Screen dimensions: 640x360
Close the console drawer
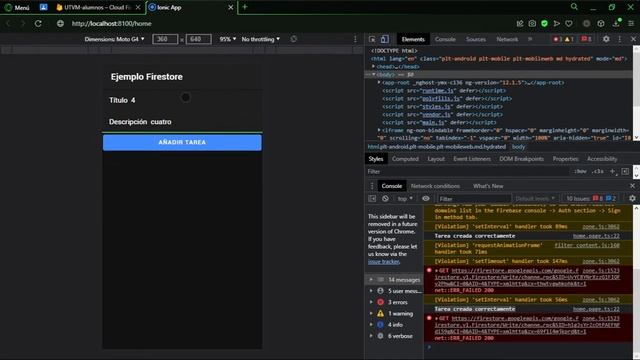point(632,186)
